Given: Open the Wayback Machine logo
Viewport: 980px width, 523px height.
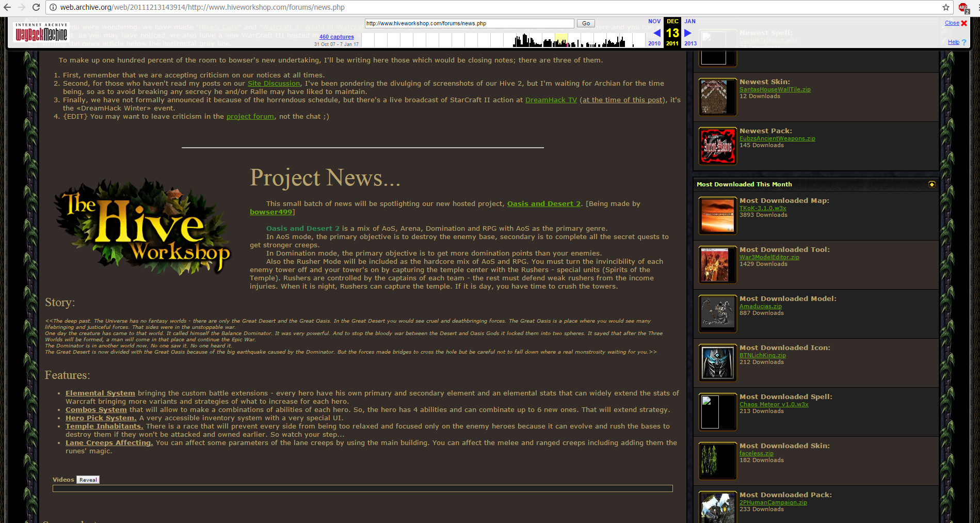Looking at the screenshot, I should coord(41,32).
